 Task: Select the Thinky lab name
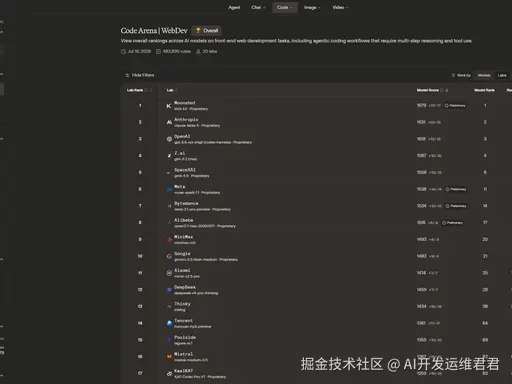(182, 304)
